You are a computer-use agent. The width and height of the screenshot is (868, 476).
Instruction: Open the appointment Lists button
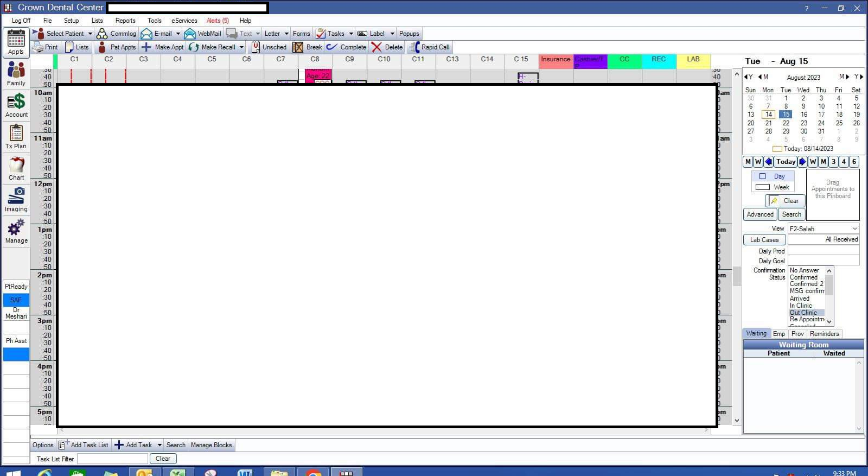click(76, 47)
